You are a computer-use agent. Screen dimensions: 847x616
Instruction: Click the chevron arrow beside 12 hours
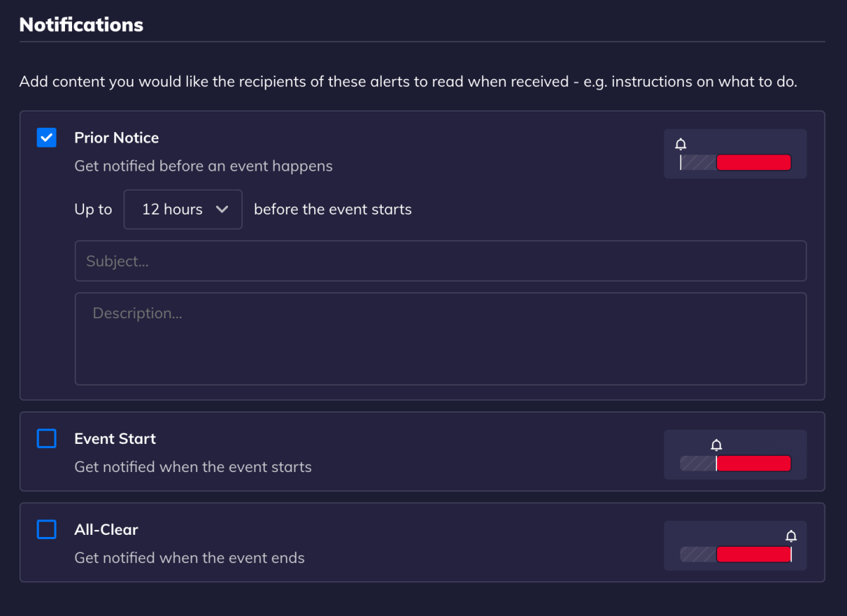coord(222,210)
